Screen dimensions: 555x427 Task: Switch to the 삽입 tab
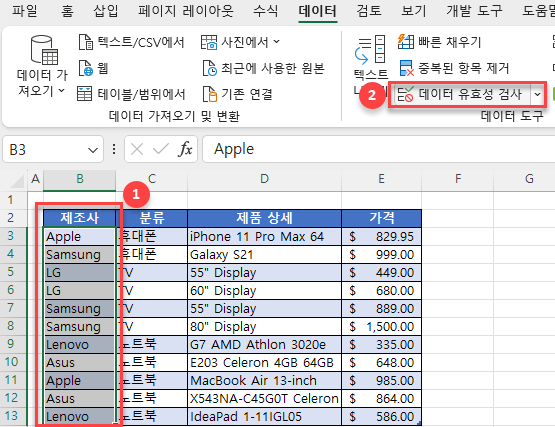(105, 10)
